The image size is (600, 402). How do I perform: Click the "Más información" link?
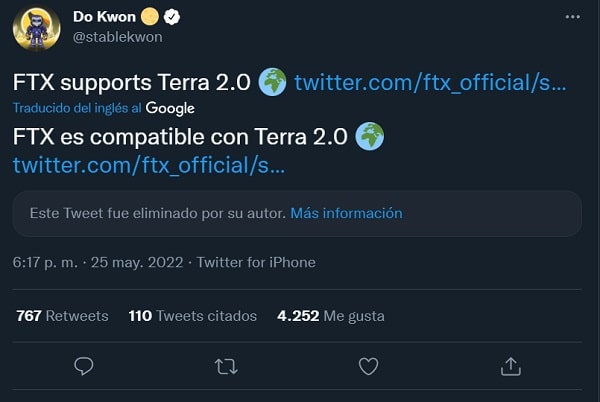347,213
